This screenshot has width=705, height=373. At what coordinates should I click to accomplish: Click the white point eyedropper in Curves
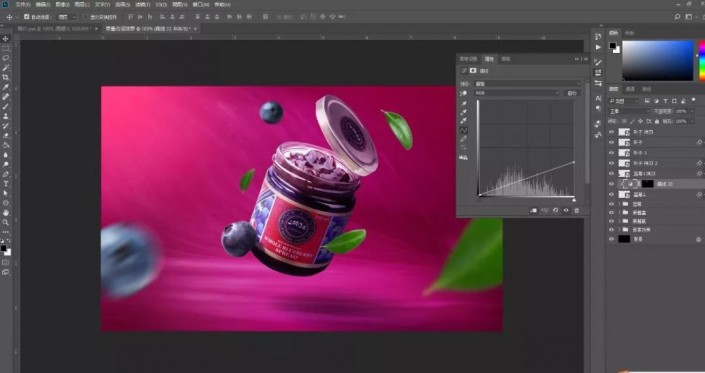tap(464, 121)
